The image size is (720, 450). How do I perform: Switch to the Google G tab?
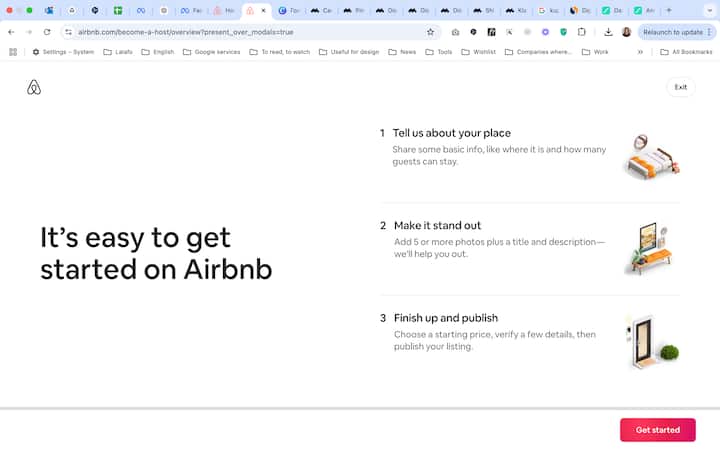point(548,10)
